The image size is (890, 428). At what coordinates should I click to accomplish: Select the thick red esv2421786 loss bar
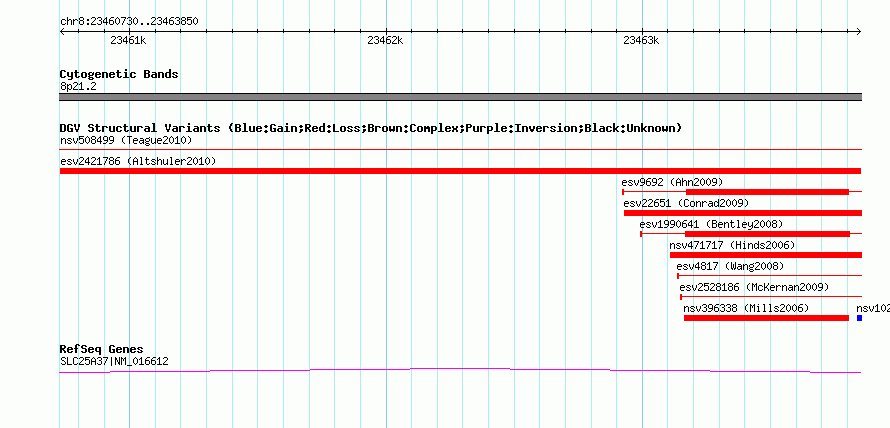click(x=460, y=171)
